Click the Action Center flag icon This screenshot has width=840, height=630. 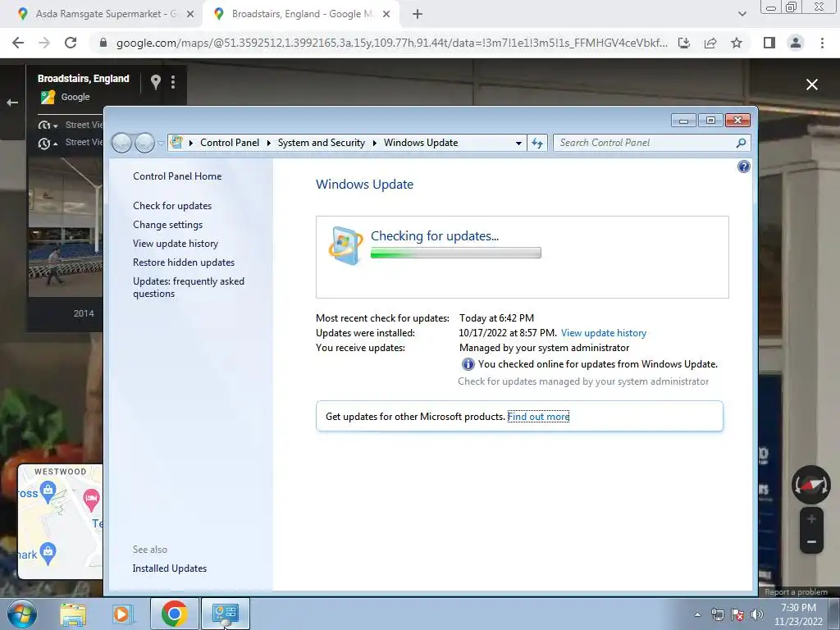pos(737,614)
